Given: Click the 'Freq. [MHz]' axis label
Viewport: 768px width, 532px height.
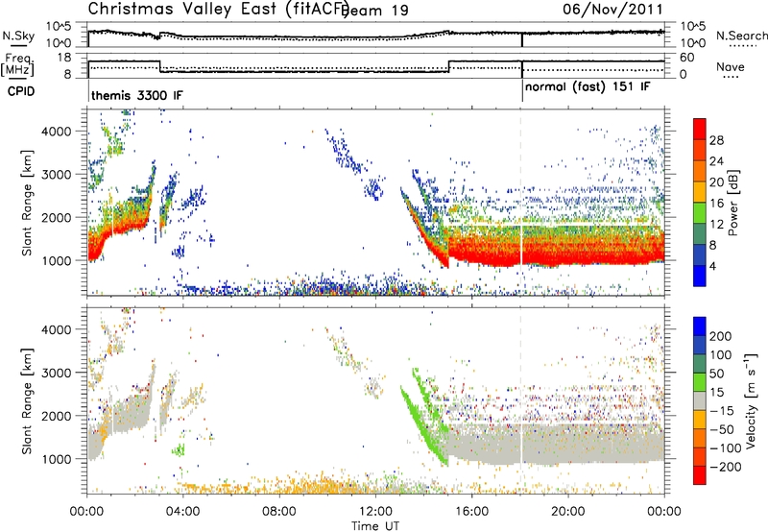Looking at the screenshot, I should (x=18, y=64).
